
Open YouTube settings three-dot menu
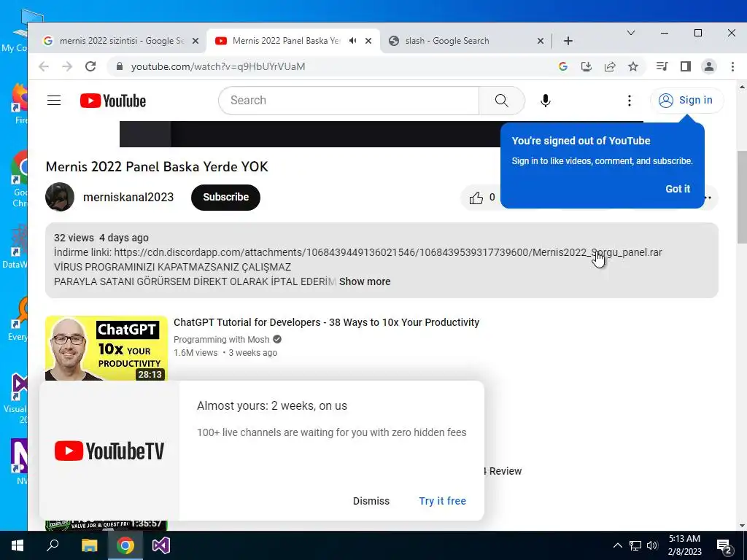tap(630, 101)
